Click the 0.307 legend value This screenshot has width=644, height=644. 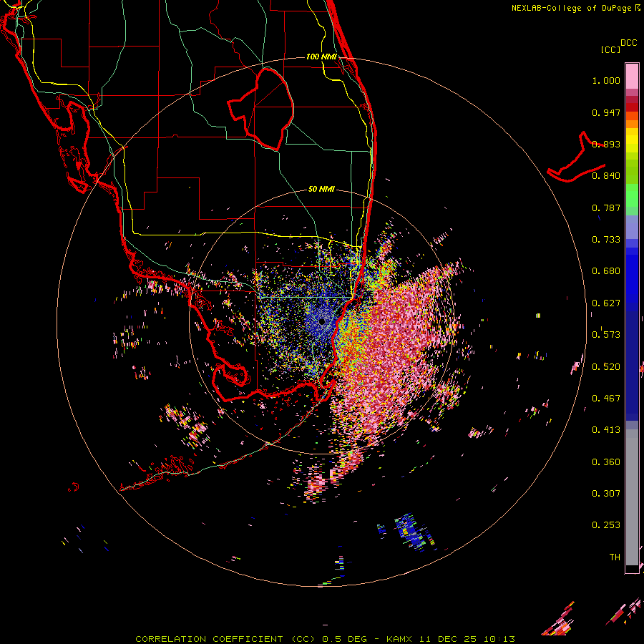coord(606,494)
